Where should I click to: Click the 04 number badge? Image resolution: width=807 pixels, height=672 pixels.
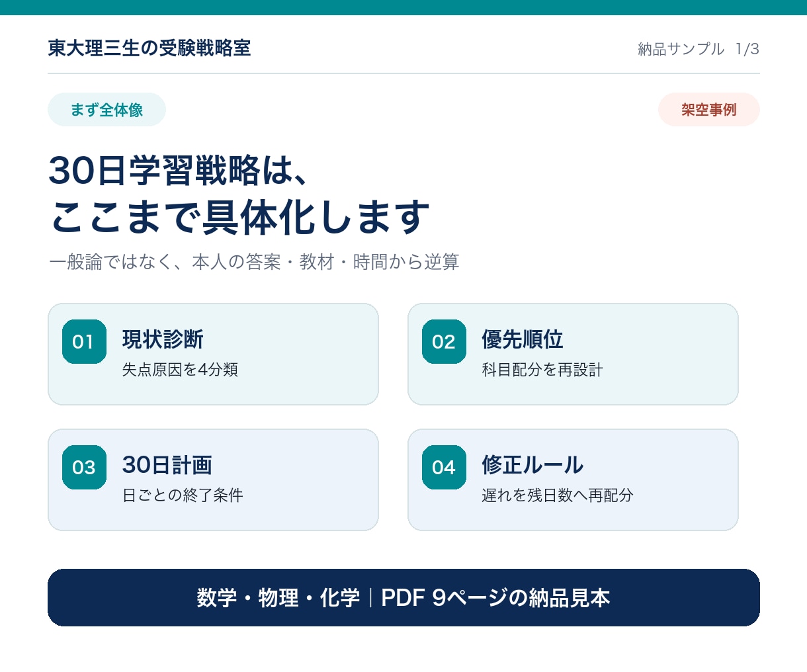click(444, 467)
